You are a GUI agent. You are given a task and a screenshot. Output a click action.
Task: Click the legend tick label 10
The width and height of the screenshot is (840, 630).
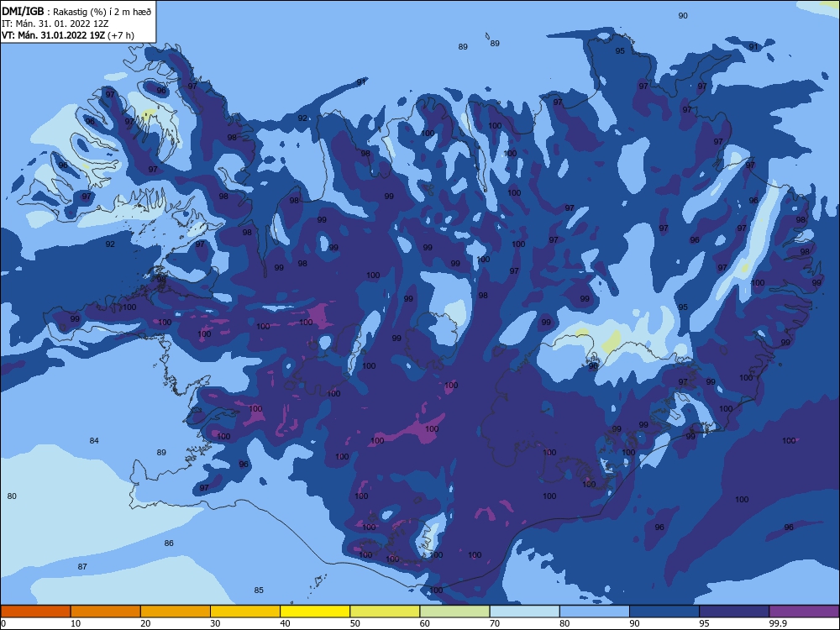coord(76,623)
